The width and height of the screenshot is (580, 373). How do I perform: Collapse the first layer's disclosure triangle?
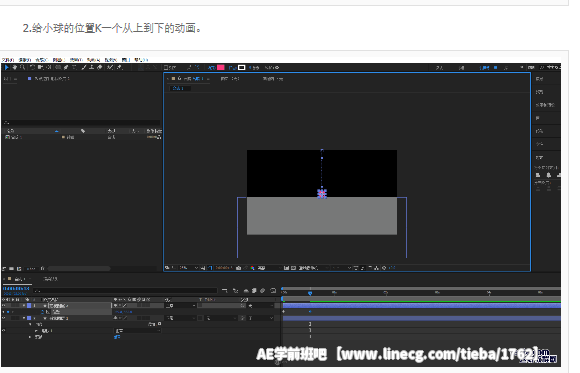point(24,306)
